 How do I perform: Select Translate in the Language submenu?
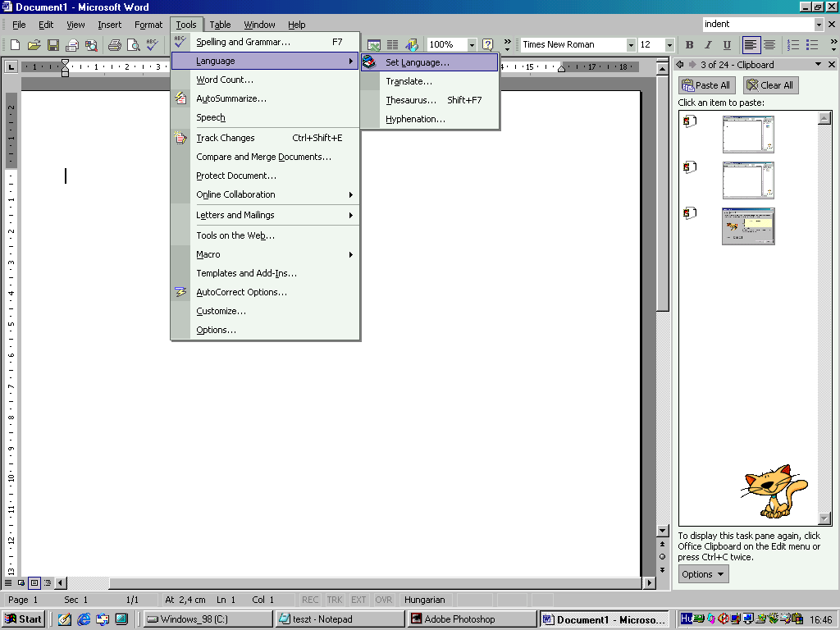430,81
